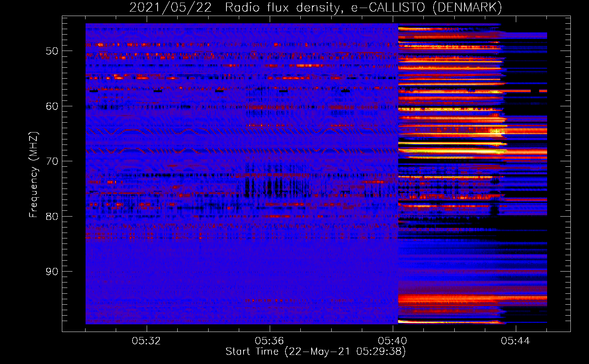Viewport: 589px width, 364px height.
Task: Click the 'Frequency (MHZ)' axis label
Action: [33, 175]
